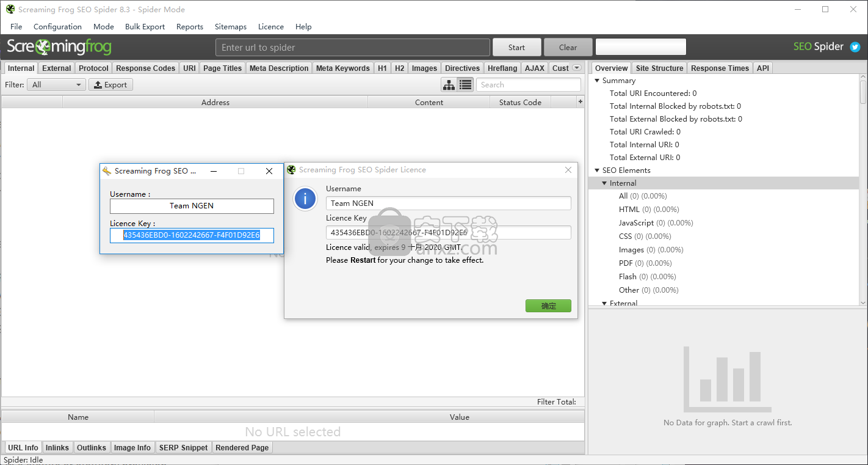The height and width of the screenshot is (465, 868).
Task: Click the keygen Username field
Action: 192,206
